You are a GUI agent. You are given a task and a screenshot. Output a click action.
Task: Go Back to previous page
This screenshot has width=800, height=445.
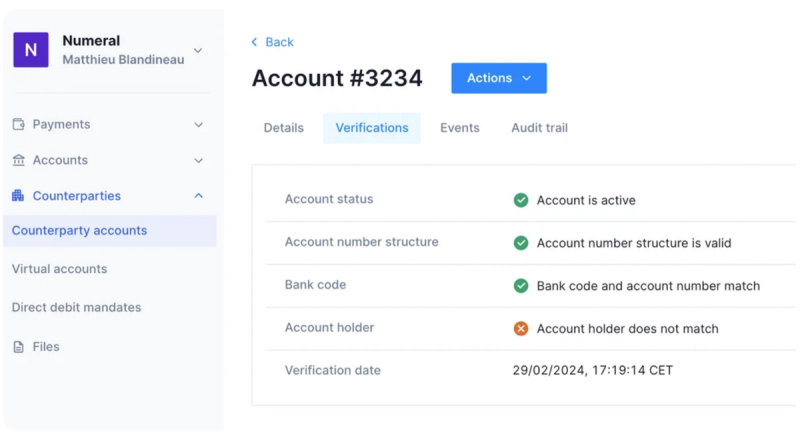point(272,42)
